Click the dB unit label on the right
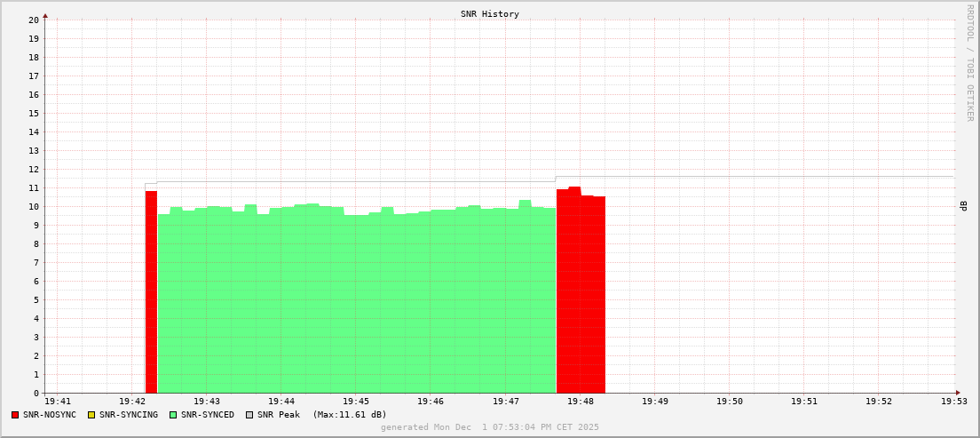 [x=964, y=206]
